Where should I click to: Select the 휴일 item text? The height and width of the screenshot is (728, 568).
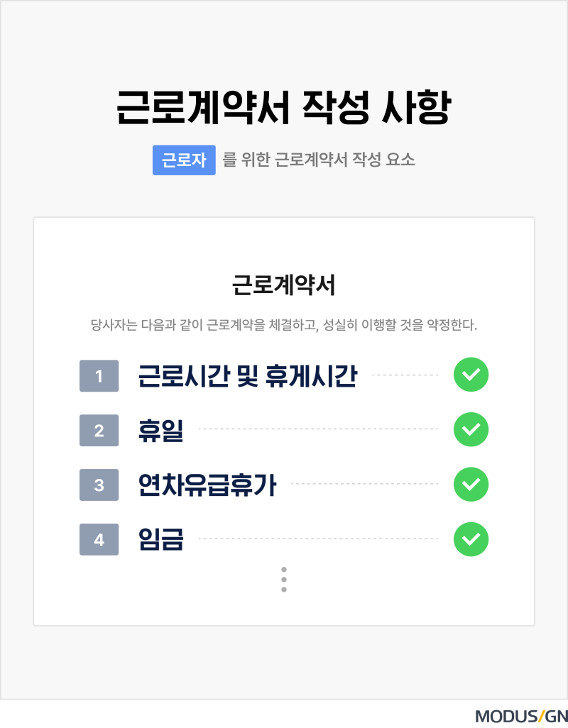pyautogui.click(x=160, y=430)
